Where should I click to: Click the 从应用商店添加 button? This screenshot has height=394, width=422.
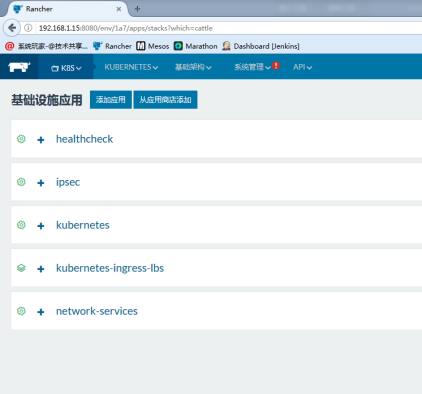click(x=165, y=100)
